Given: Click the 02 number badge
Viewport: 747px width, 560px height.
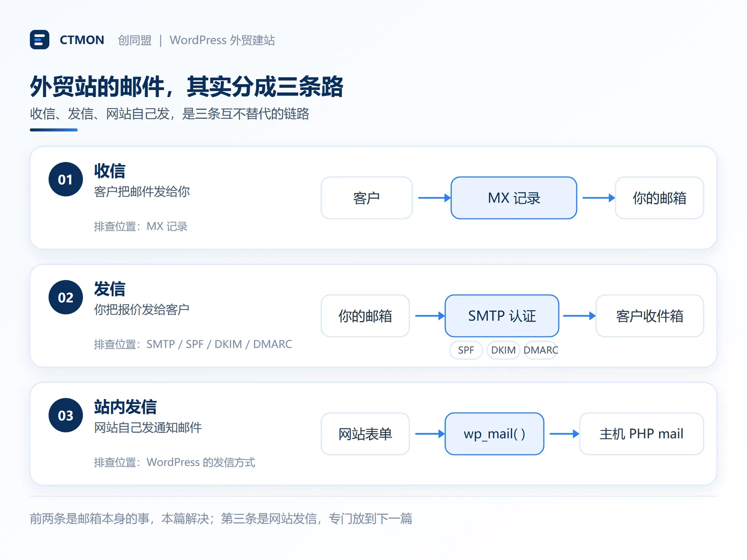Looking at the screenshot, I should (66, 297).
